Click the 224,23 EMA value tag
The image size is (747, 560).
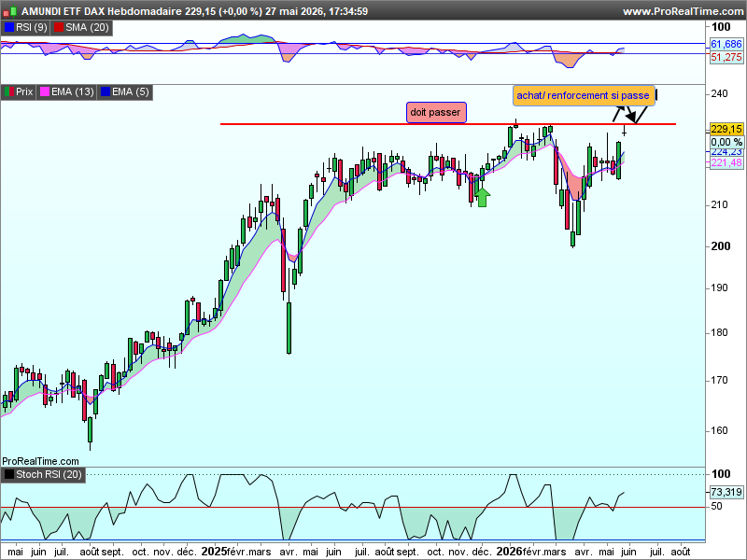(726, 152)
